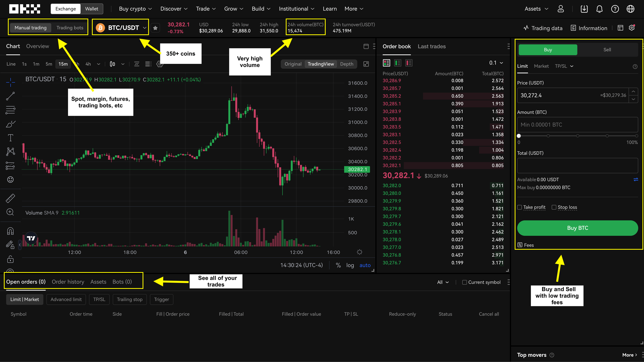Image resolution: width=644 pixels, height=362 pixels.
Task: Switch to Exchange mode
Action: point(66,9)
